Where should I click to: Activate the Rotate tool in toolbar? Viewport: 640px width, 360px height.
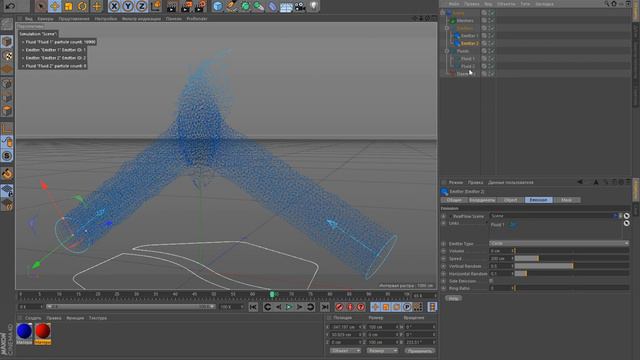(82, 6)
